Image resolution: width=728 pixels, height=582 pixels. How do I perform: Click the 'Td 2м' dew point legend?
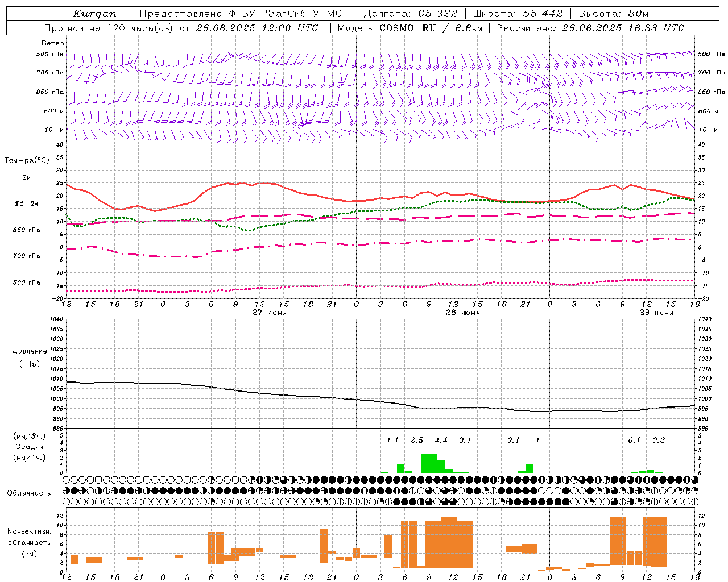pos(26,203)
